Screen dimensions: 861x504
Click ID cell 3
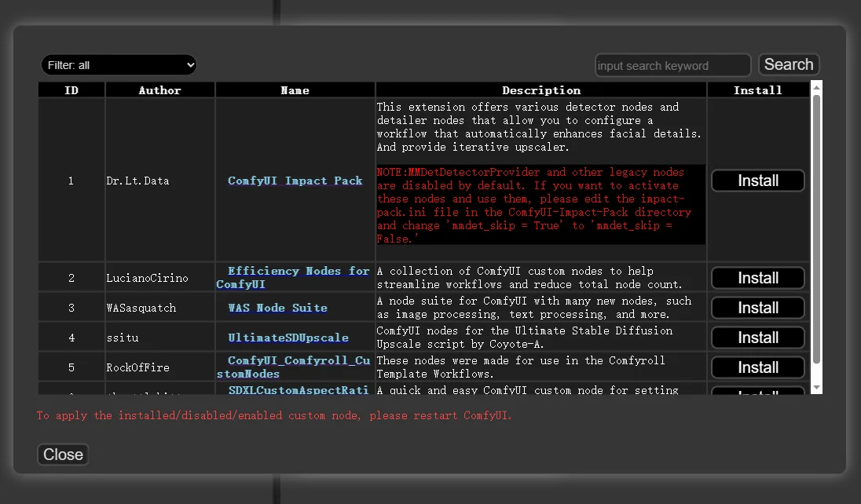[x=71, y=308]
